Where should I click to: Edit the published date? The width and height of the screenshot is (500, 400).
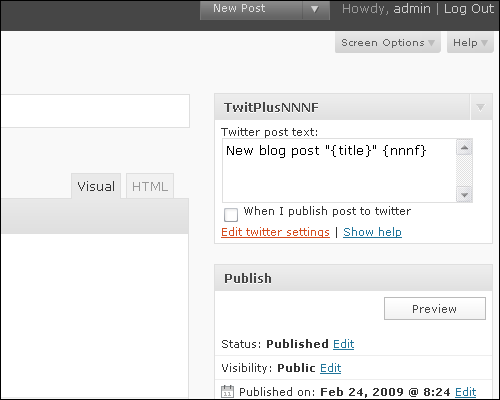click(x=465, y=392)
